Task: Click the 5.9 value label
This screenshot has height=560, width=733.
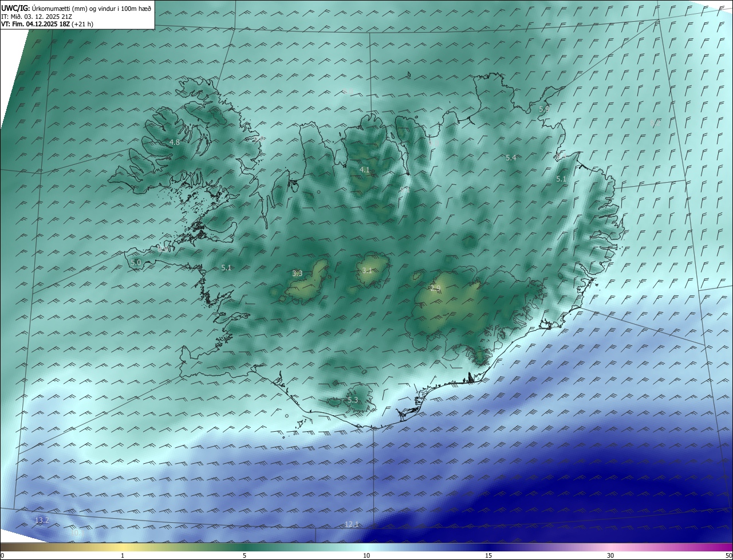Action: 544,109
